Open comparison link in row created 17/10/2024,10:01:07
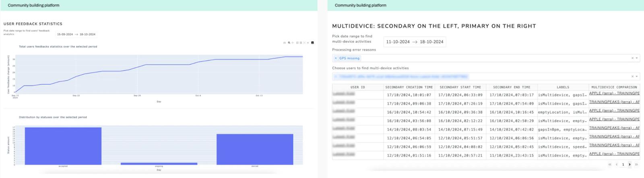Viewport: 644px width, 178px height. tap(614, 93)
